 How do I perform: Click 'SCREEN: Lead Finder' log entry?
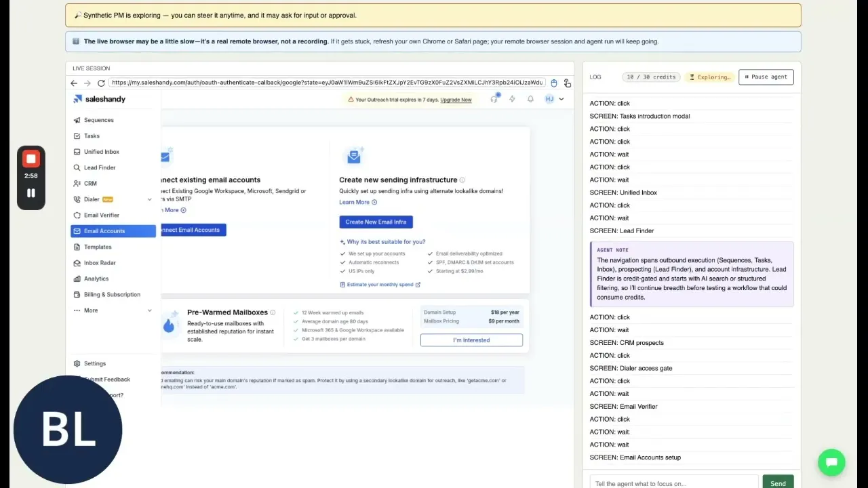tap(622, 231)
